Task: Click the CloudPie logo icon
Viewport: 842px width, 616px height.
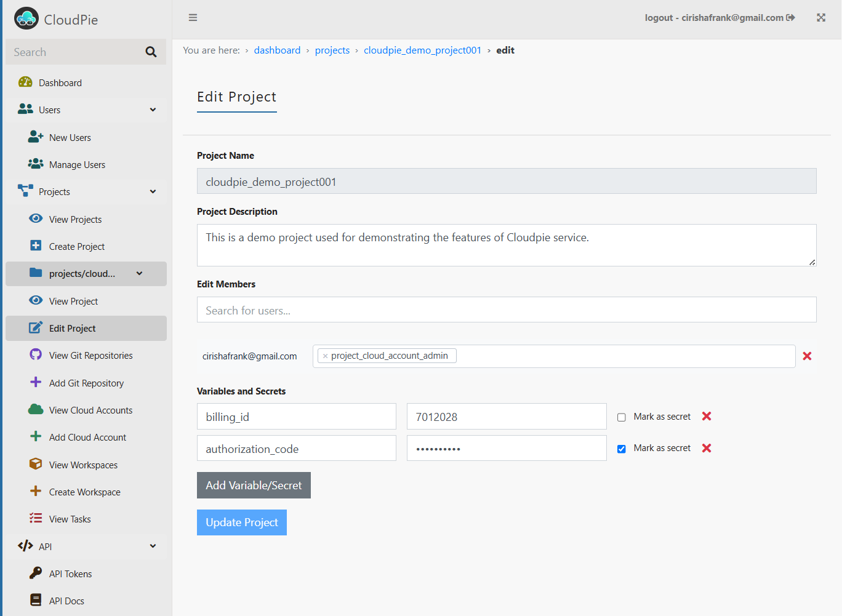Action: tap(26, 18)
